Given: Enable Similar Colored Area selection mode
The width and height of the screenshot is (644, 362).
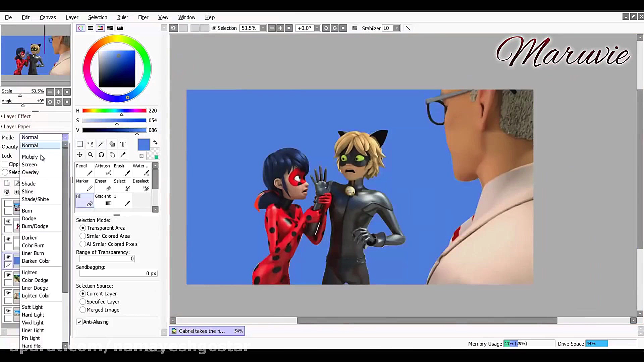Looking at the screenshot, I should [x=83, y=236].
